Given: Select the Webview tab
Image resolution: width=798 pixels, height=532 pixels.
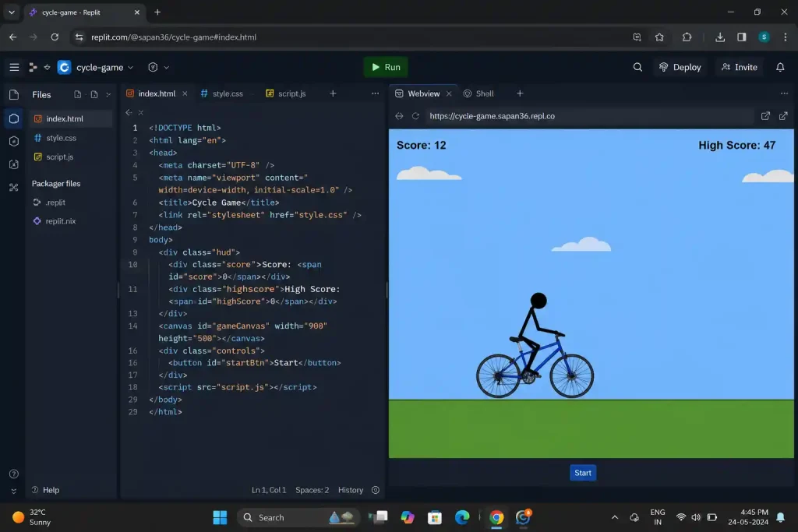Looking at the screenshot, I should point(418,93).
